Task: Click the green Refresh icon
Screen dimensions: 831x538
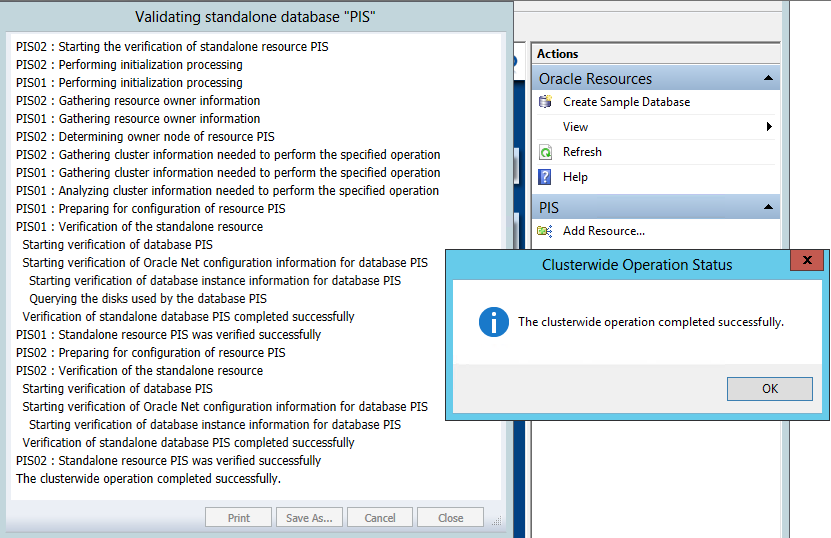Action: coord(545,152)
